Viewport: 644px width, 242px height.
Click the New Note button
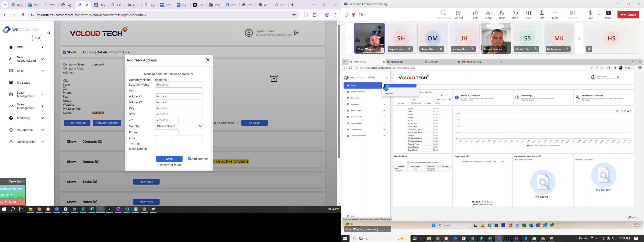[146, 202]
